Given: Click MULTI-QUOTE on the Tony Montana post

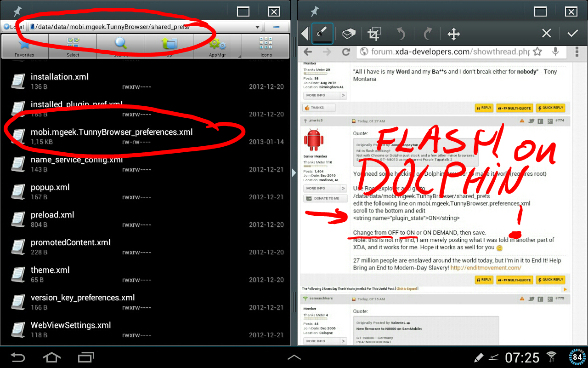Looking at the screenshot, I should pyautogui.click(x=514, y=108).
